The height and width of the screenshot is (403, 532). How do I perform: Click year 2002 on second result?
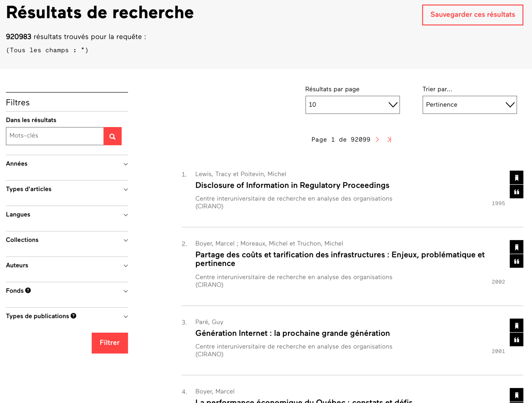pyautogui.click(x=498, y=282)
